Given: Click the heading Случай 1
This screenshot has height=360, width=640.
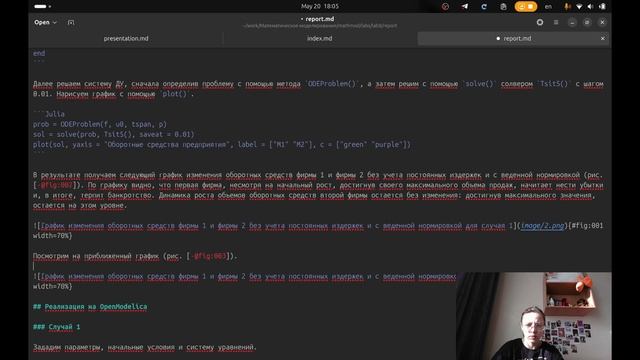Looking at the screenshot, I should (57, 327).
